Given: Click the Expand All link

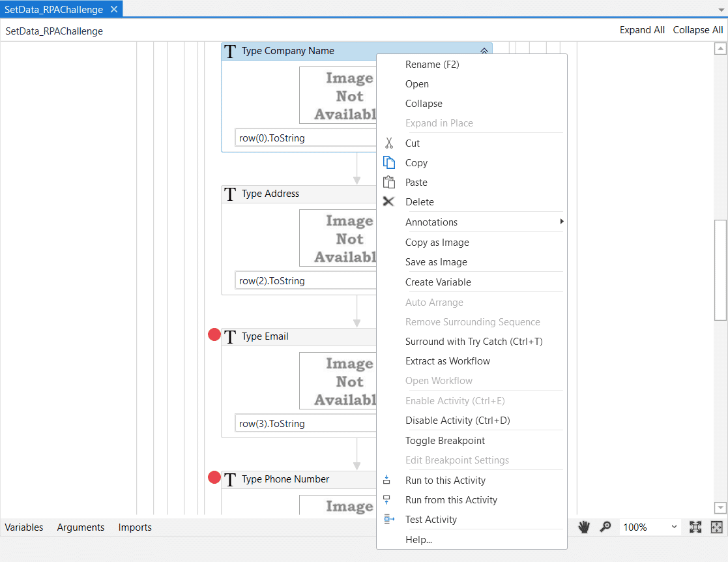Looking at the screenshot, I should [x=642, y=30].
